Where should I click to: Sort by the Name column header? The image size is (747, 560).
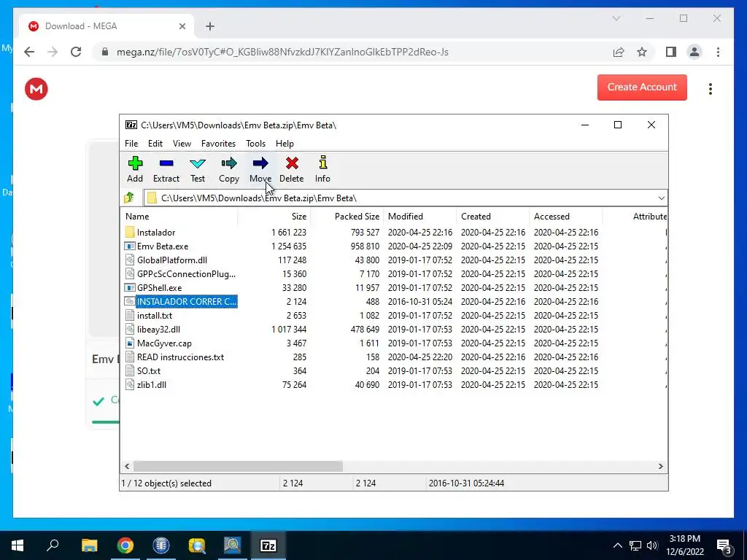(179, 216)
